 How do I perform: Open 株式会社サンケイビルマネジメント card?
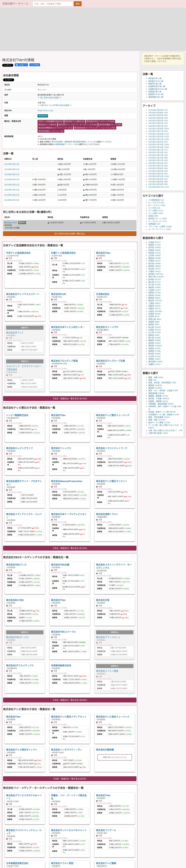69,830
